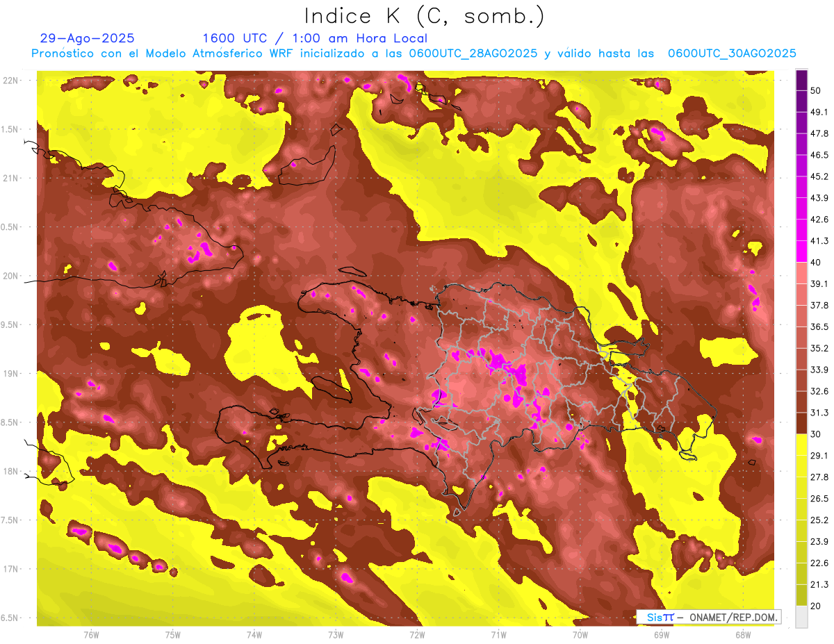
Task: Click the 'Indice K (C, somb.)' title
Action: pyautogui.click(x=424, y=16)
